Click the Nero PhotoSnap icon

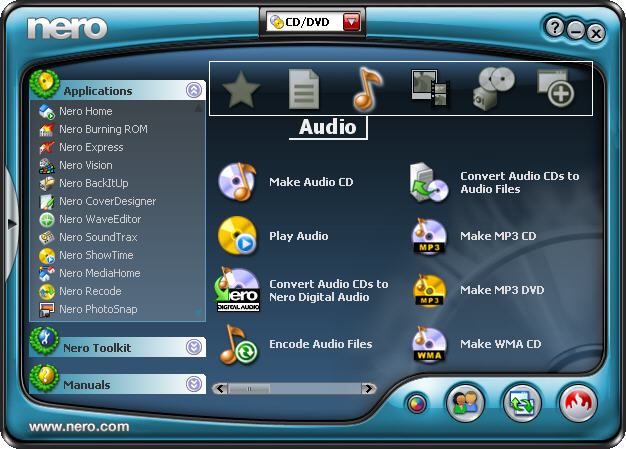tap(47, 309)
